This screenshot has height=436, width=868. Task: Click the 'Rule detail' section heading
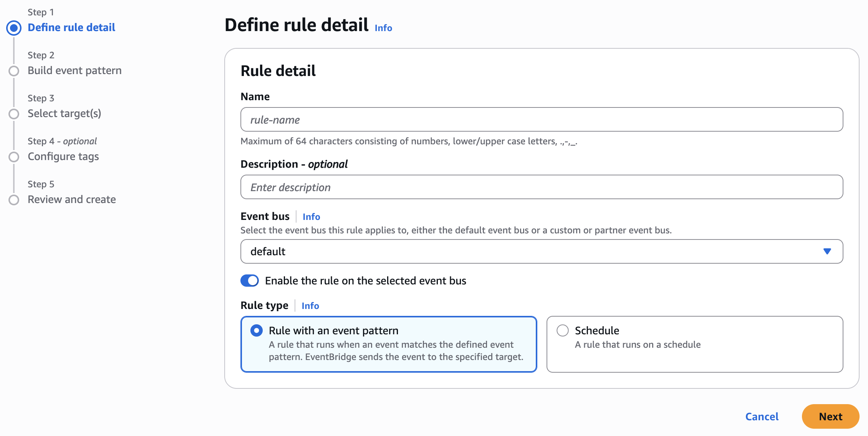278,71
